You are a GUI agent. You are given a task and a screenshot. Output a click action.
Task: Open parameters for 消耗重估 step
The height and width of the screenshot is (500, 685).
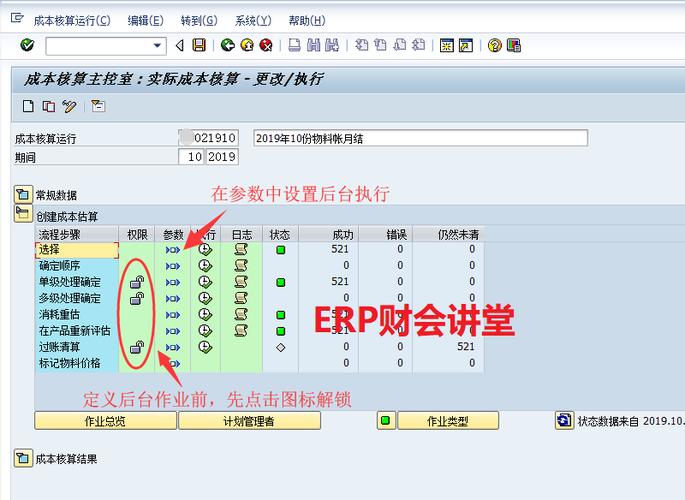point(173,315)
